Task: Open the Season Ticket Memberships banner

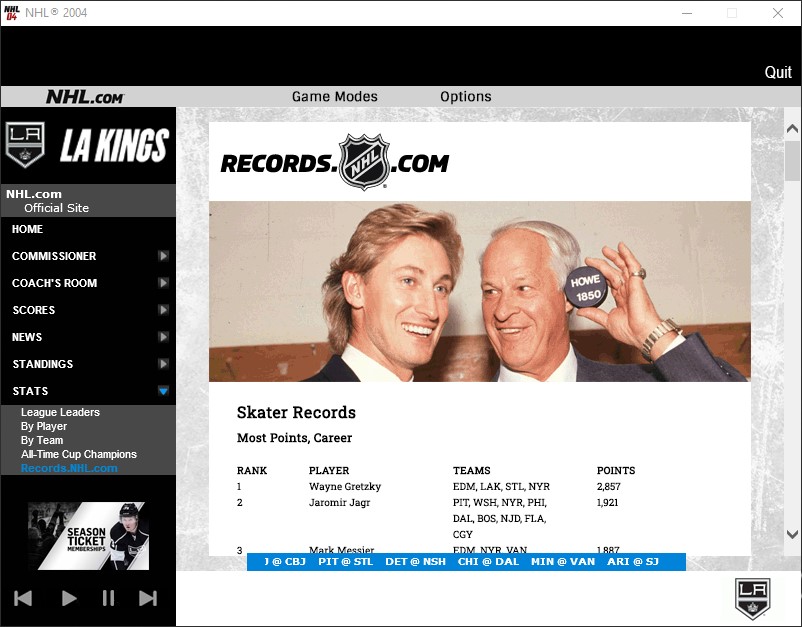Action: point(88,535)
